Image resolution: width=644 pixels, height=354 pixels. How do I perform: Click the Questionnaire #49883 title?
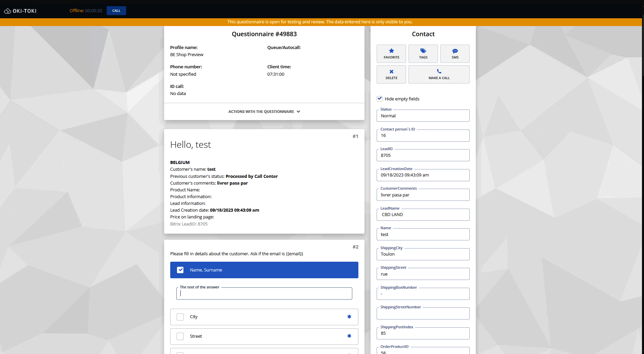pyautogui.click(x=264, y=34)
